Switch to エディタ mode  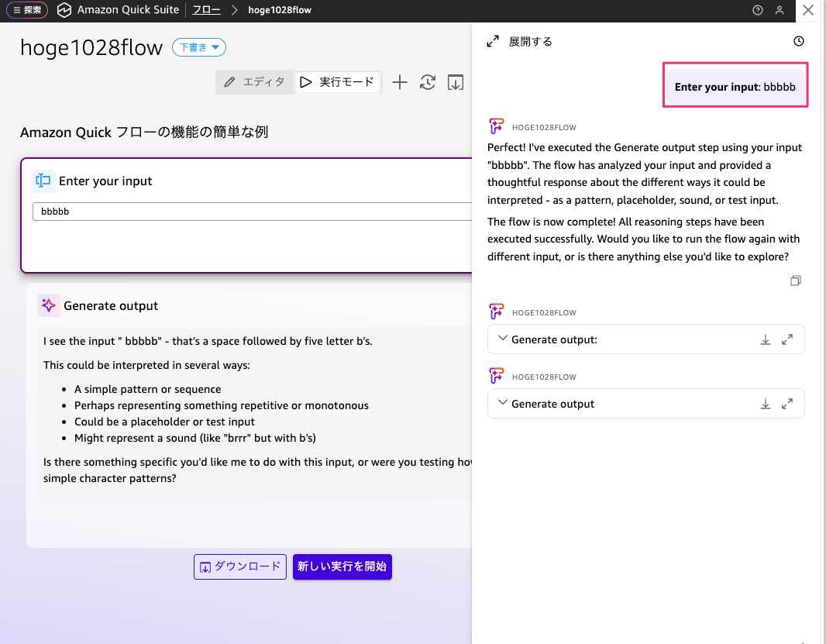[x=255, y=82]
